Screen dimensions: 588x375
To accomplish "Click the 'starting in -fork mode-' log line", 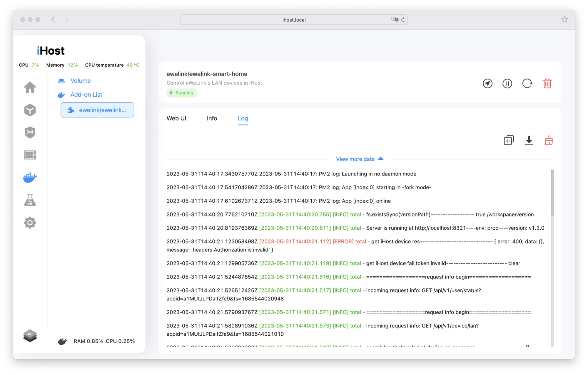I will click(299, 187).
